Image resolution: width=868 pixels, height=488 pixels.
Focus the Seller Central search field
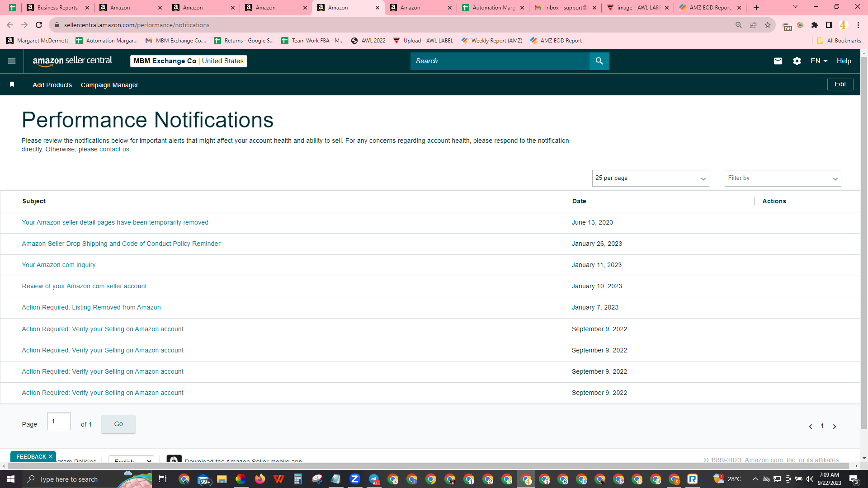(500, 61)
